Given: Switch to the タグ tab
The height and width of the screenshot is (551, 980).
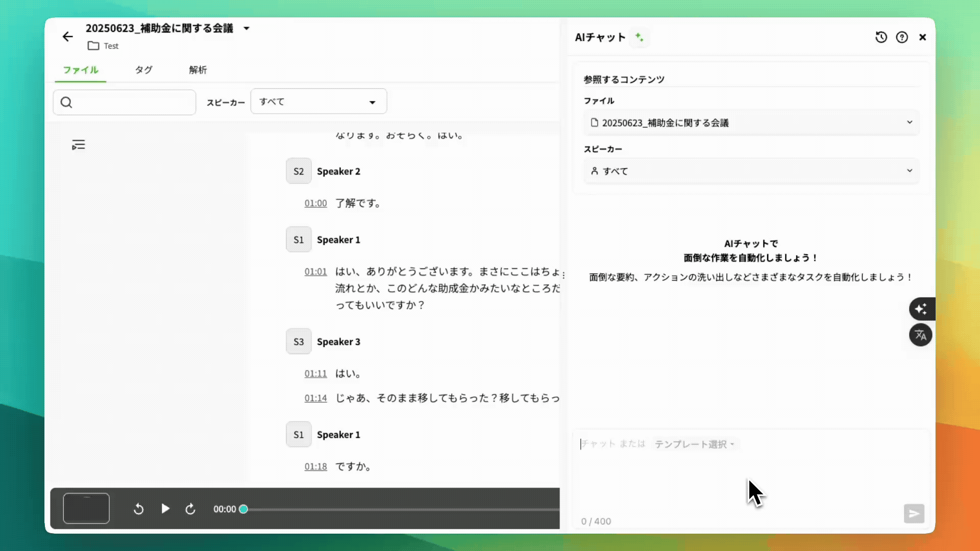Looking at the screenshot, I should pos(143,70).
